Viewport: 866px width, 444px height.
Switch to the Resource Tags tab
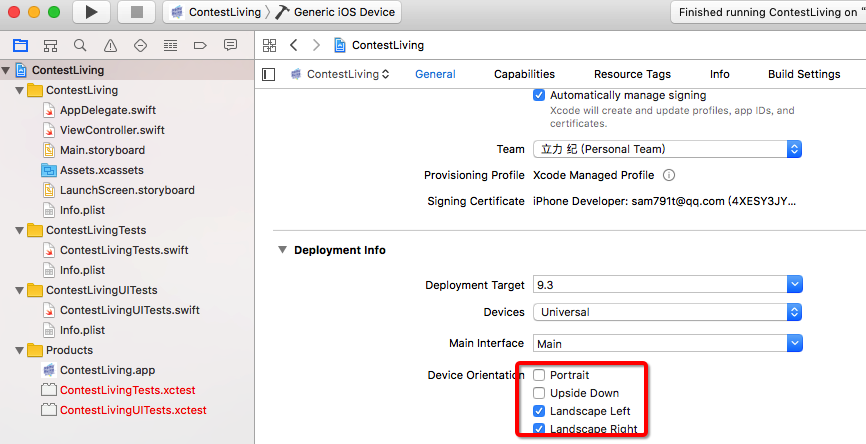point(632,74)
